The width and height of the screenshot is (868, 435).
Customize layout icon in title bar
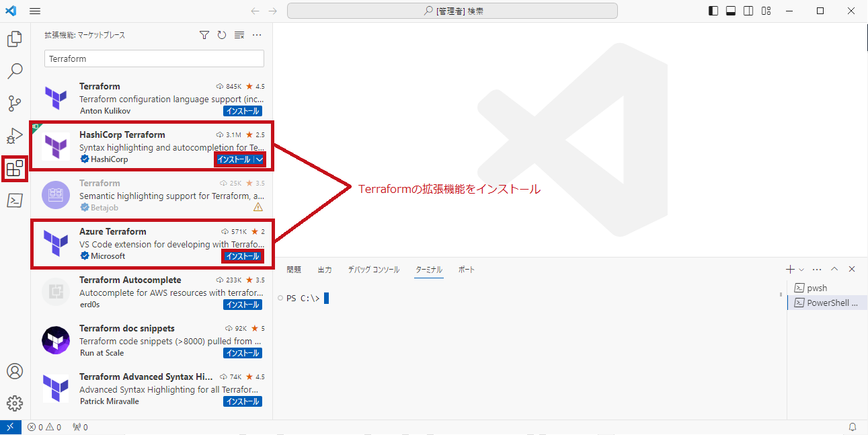click(x=766, y=11)
